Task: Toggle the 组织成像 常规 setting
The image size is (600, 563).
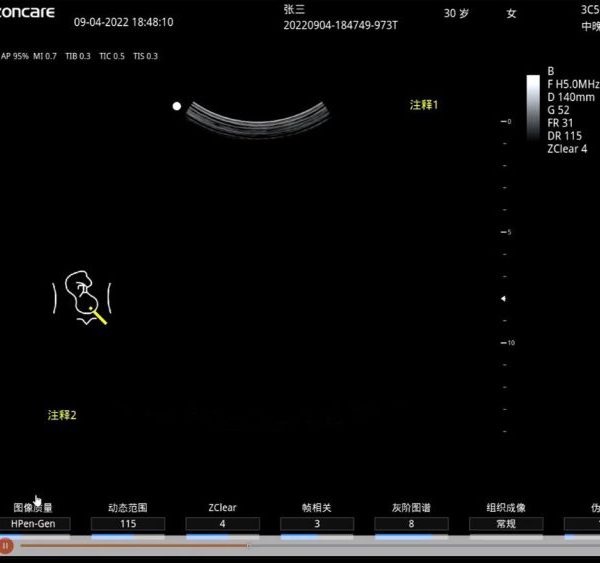Action: [506, 523]
